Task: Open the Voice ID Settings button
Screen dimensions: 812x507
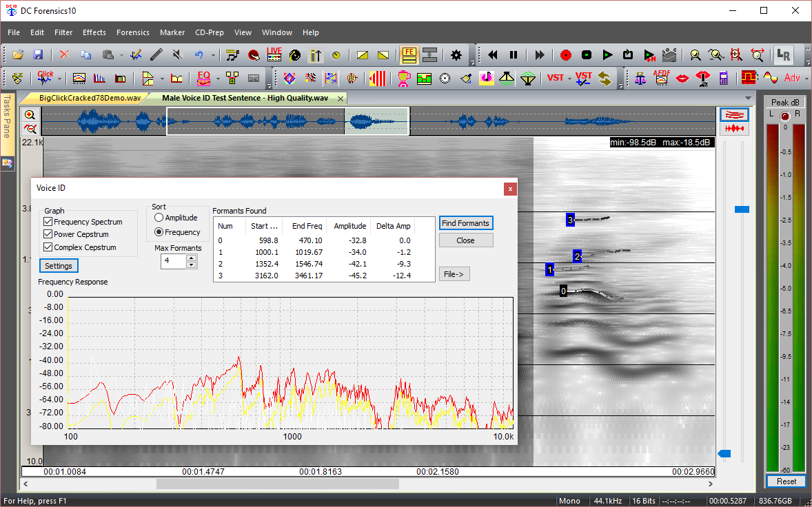Action: click(59, 266)
